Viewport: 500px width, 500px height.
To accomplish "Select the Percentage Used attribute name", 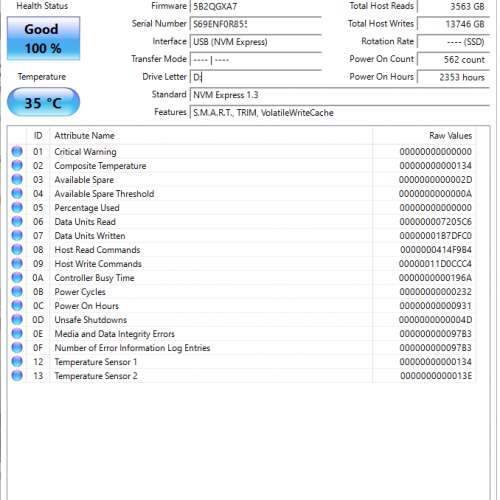I will pos(87,208).
